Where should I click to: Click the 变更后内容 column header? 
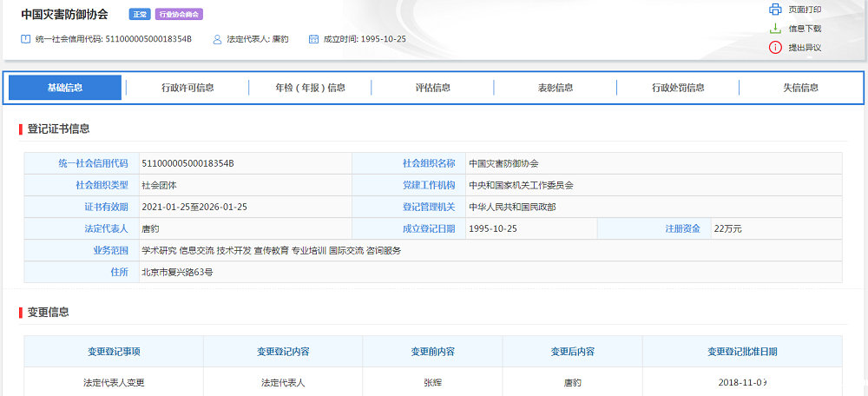(572, 351)
